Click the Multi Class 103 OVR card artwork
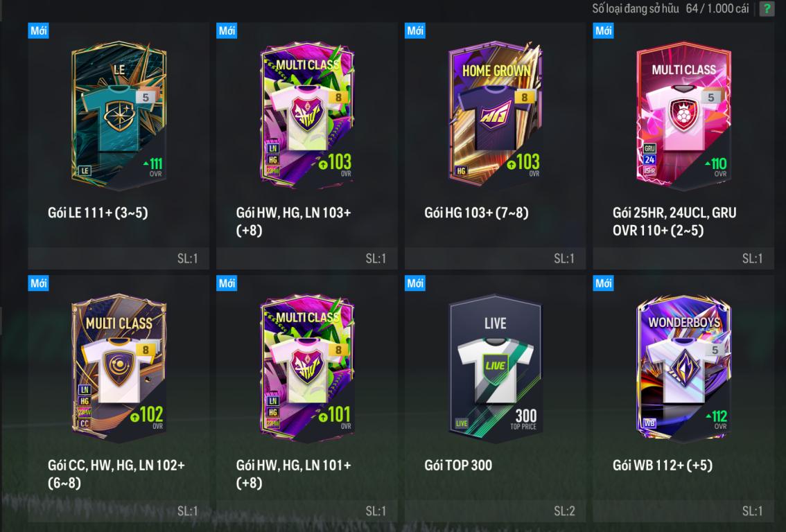Image resolution: width=786 pixels, height=532 pixels. [307, 115]
